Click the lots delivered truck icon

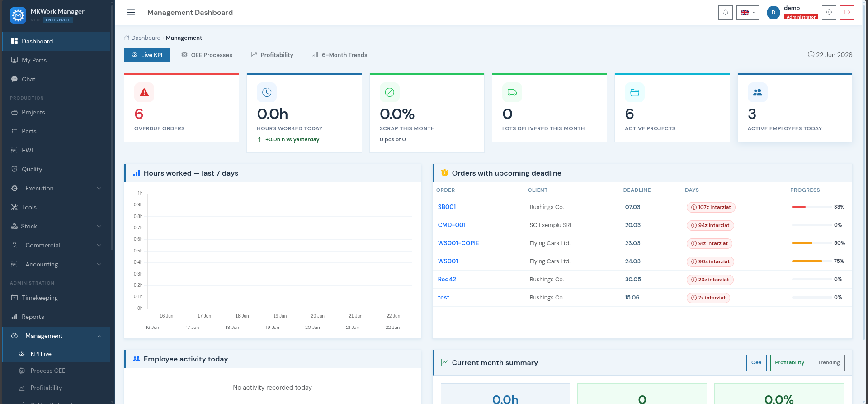[x=512, y=92]
